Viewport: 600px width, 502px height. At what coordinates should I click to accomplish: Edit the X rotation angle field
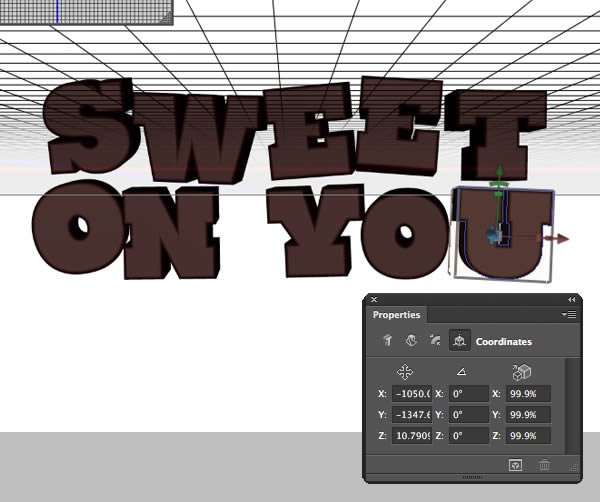coord(469,394)
